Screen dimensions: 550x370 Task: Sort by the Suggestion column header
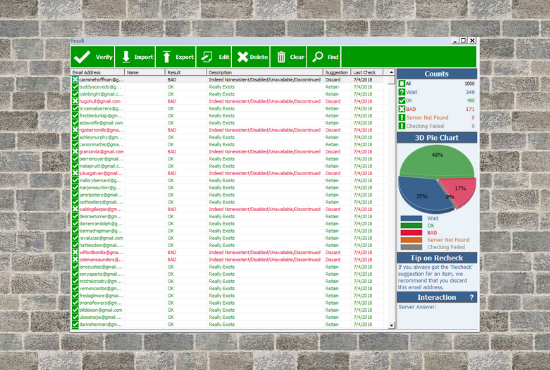[337, 72]
